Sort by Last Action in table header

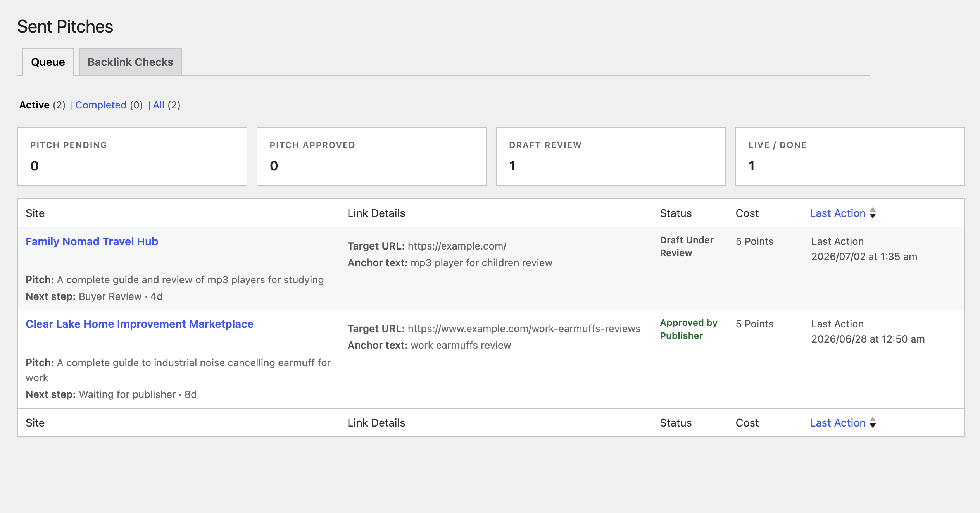click(x=837, y=213)
